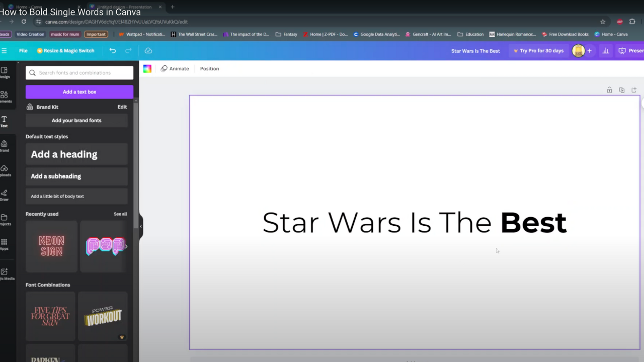
Task: Open the Magic Media sidebar icon
Action: [5, 274]
